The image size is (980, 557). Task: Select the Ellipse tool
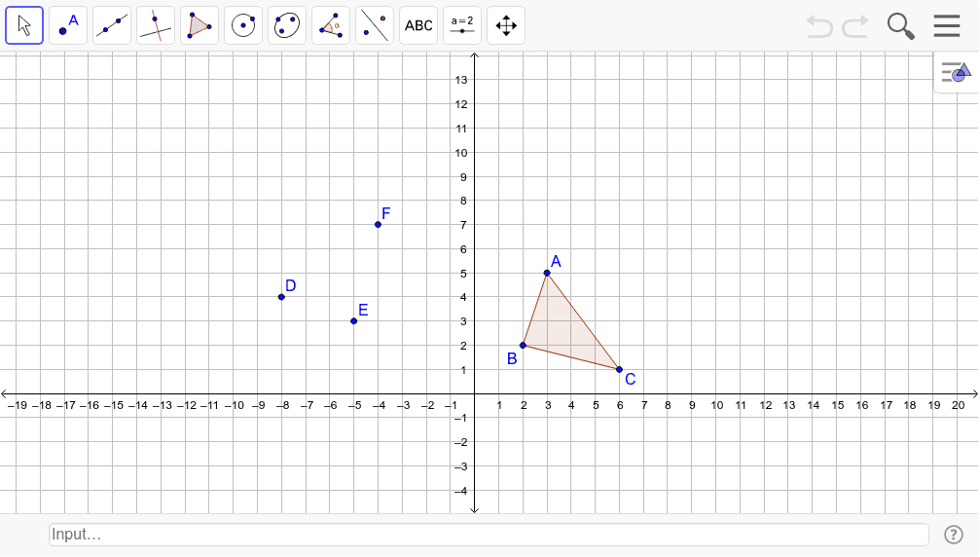(x=287, y=25)
